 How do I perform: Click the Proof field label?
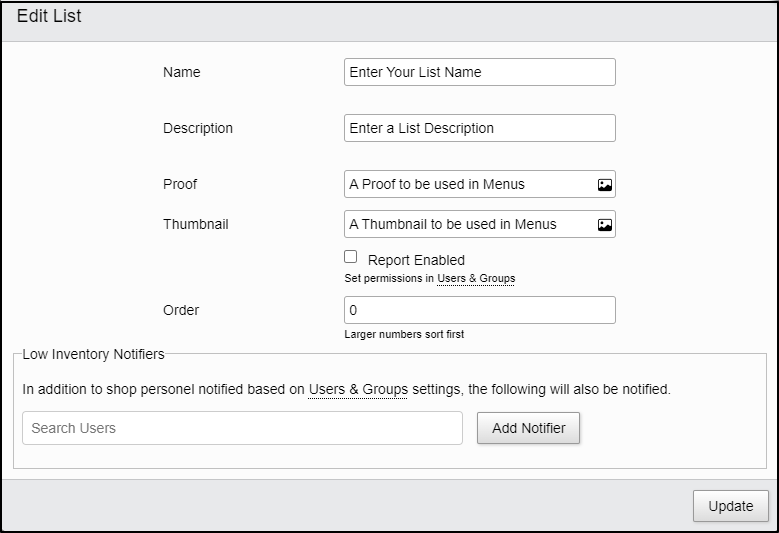pos(180,184)
